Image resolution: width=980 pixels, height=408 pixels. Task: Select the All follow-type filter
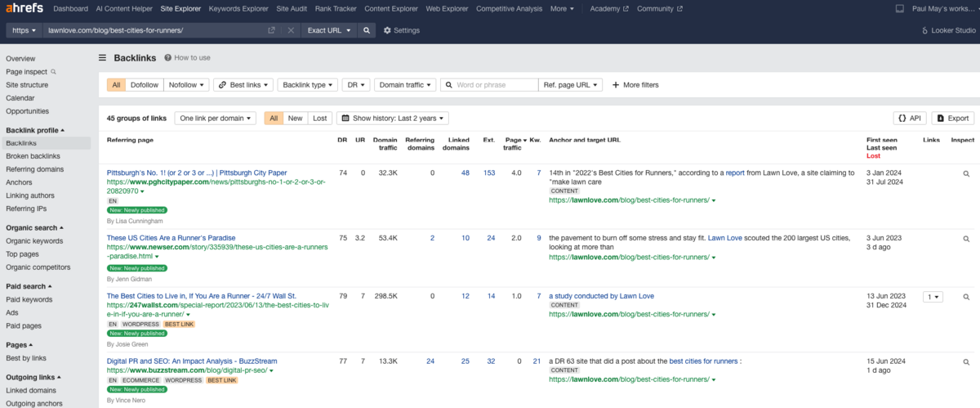pos(116,85)
